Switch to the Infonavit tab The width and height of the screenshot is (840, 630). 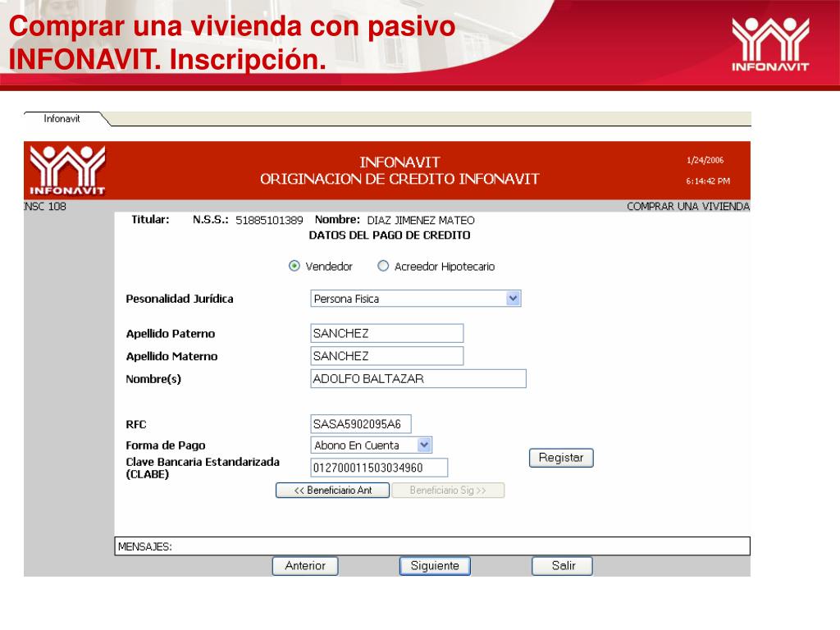click(62, 119)
